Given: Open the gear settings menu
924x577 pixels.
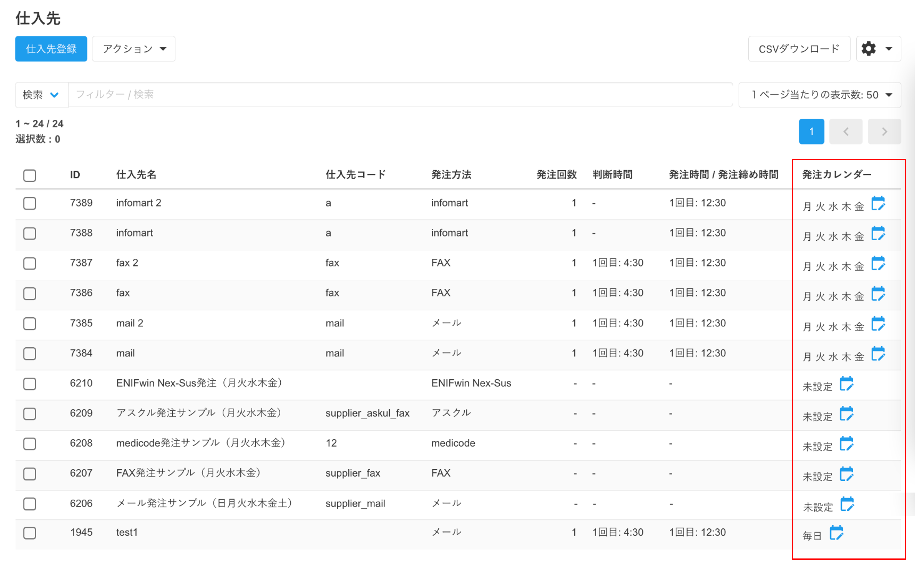Looking at the screenshot, I should click(878, 49).
